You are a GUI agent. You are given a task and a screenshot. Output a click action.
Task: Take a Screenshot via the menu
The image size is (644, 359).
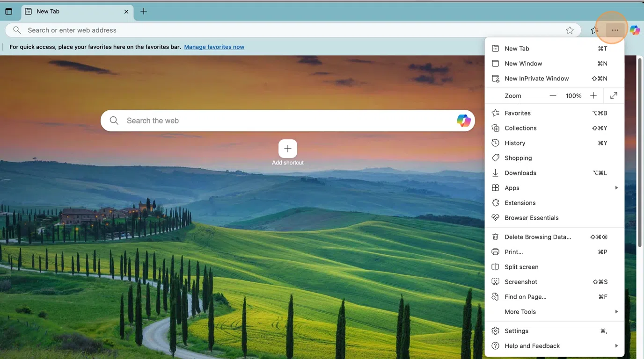click(555, 282)
